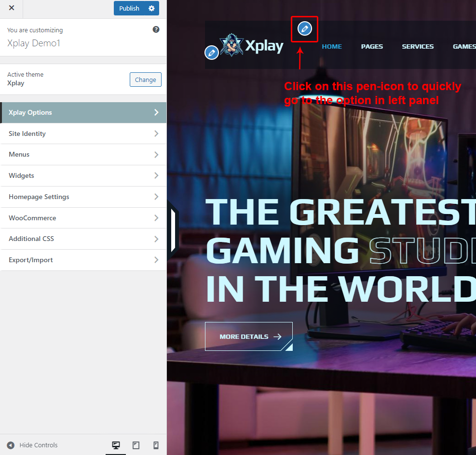The image size is (476, 455).
Task: Open publish settings gear icon
Action: (x=151, y=8)
